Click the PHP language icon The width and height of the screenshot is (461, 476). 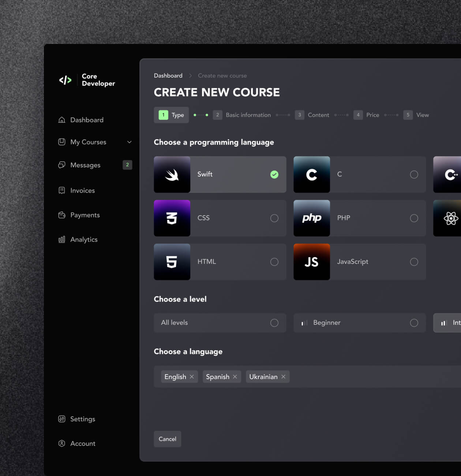pos(311,218)
